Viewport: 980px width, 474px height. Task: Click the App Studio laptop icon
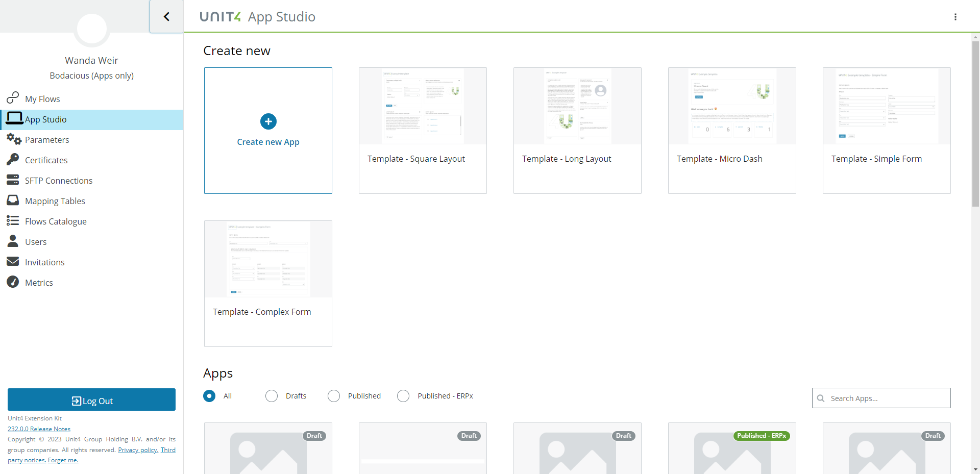click(x=14, y=118)
